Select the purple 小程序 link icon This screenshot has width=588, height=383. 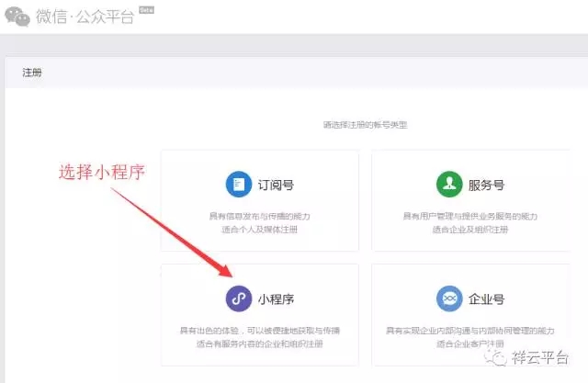pyautogui.click(x=239, y=299)
